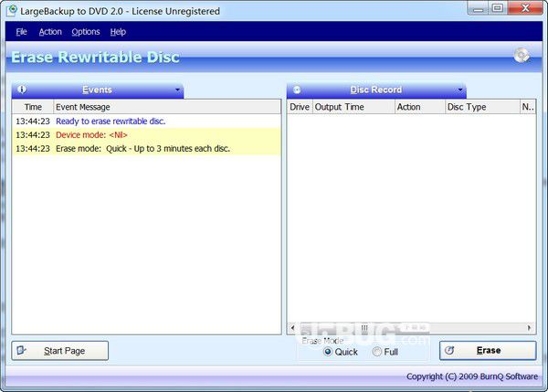Minimize the LargeBackup window
This screenshot has height=392, width=548.
coord(478,8)
